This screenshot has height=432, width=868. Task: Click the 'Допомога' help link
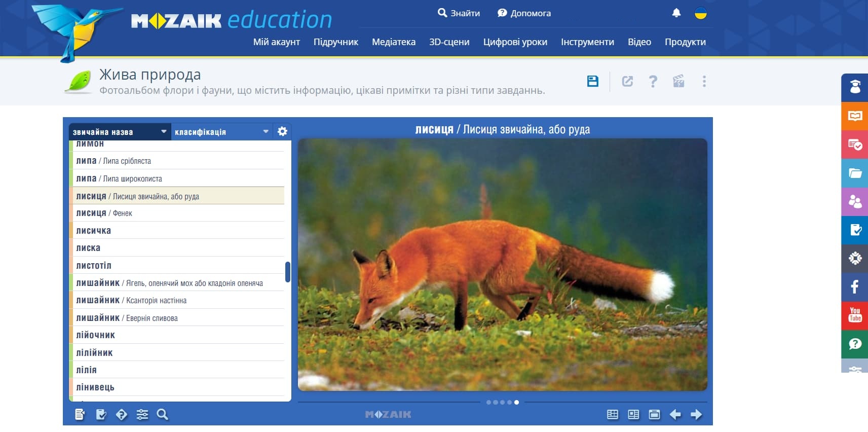point(524,13)
